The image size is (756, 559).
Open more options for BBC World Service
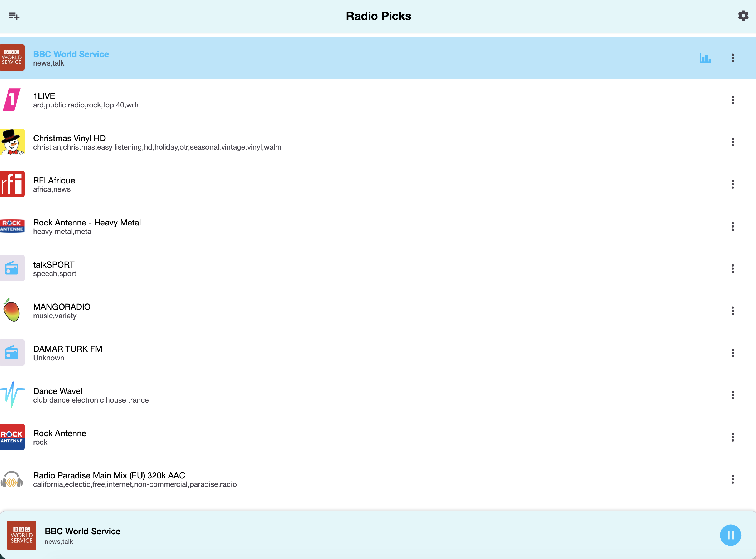point(733,58)
